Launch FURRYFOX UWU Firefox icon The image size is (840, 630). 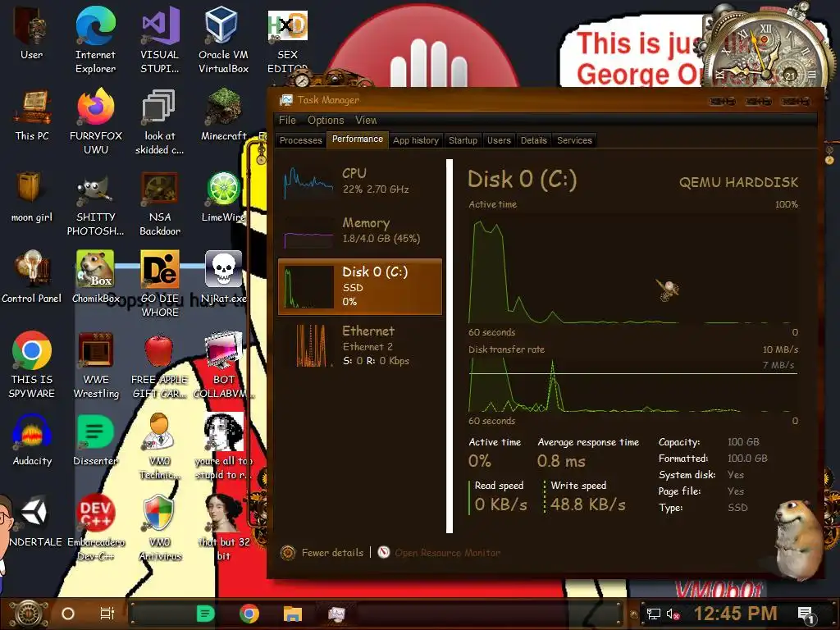click(96, 121)
